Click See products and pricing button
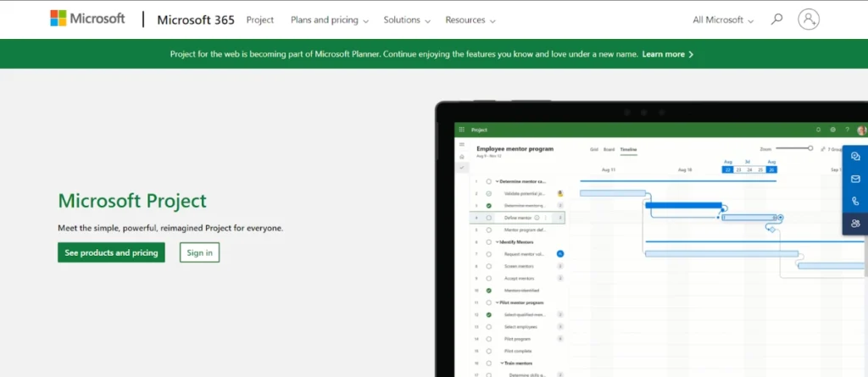The height and width of the screenshot is (377, 868). pos(111,252)
